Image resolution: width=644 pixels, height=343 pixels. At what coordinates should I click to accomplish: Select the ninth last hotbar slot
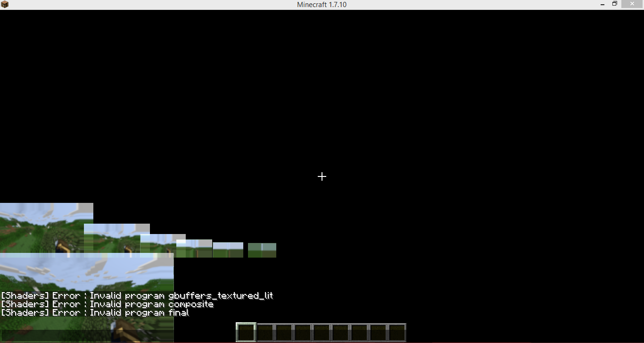coord(397,332)
